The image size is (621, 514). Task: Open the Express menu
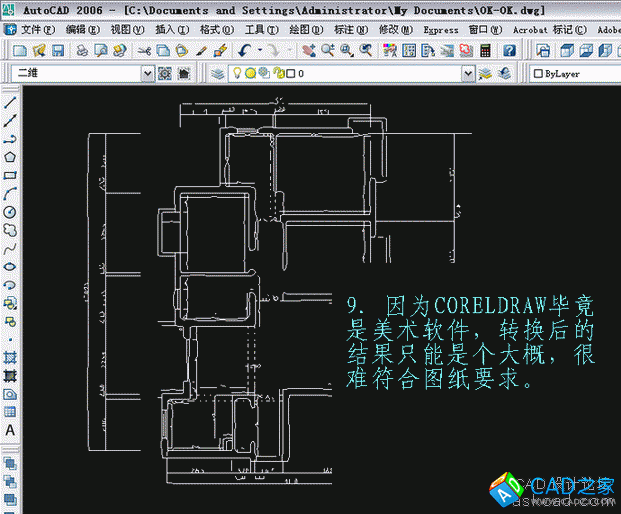click(441, 30)
